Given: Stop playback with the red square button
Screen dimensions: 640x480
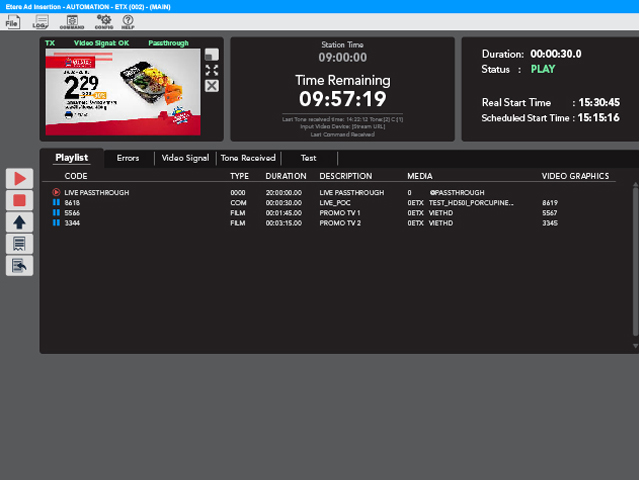Looking at the screenshot, I should click(x=19, y=200).
